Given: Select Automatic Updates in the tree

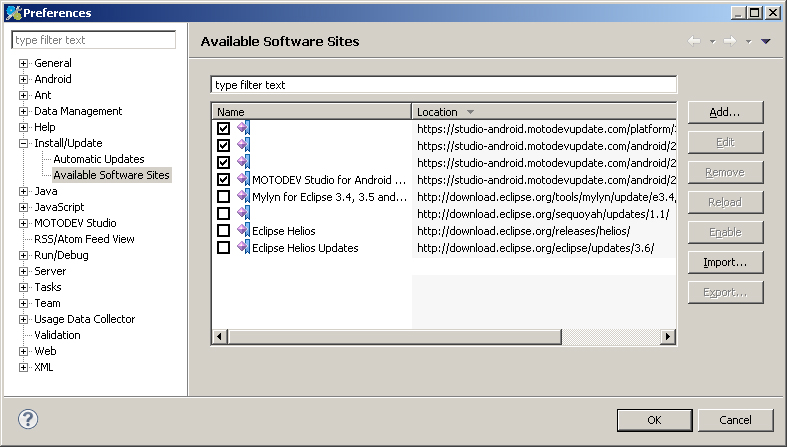Looking at the screenshot, I should coord(99,159).
